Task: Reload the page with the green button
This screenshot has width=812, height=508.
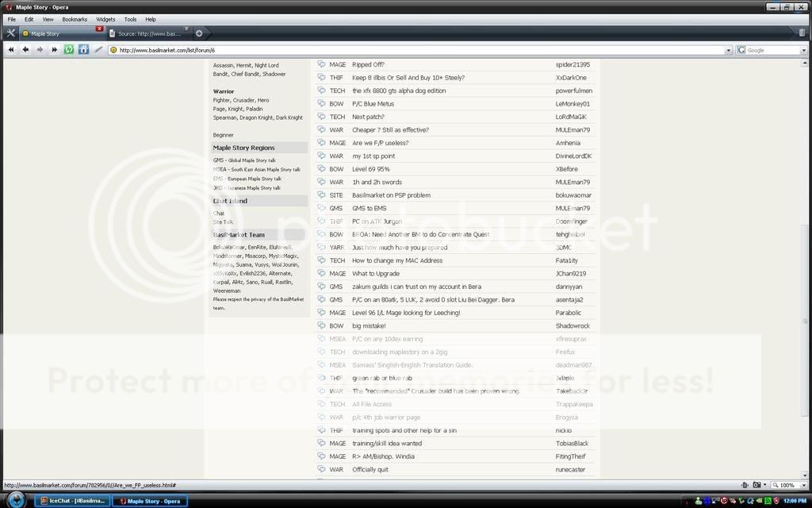Action: [69, 49]
